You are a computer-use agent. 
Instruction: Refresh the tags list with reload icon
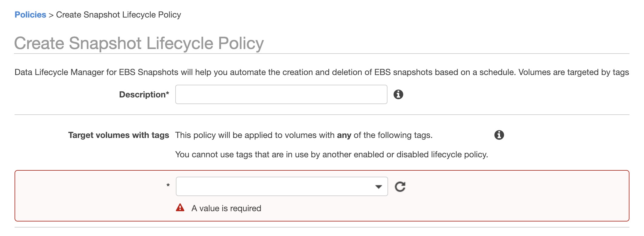point(400,187)
